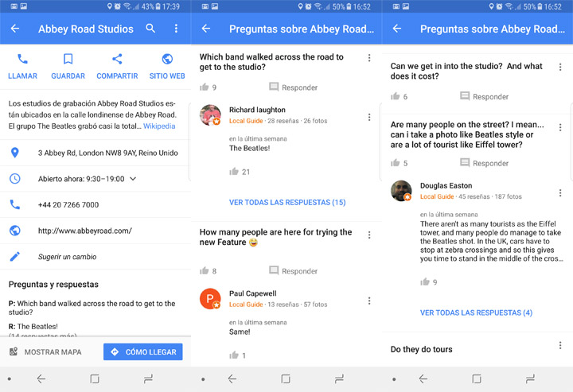Open Paul Capewell's avatar
Image resolution: width=573 pixels, height=392 pixels.
(210, 298)
